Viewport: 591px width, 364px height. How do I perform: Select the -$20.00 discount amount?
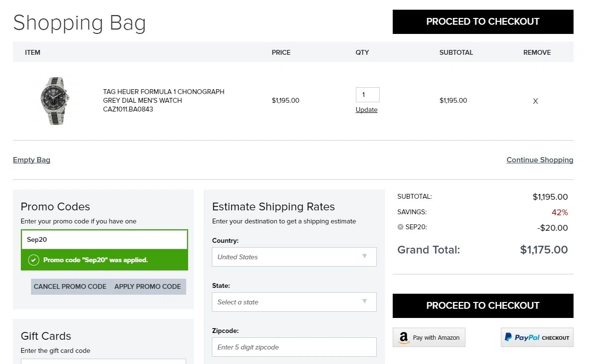pyautogui.click(x=553, y=228)
